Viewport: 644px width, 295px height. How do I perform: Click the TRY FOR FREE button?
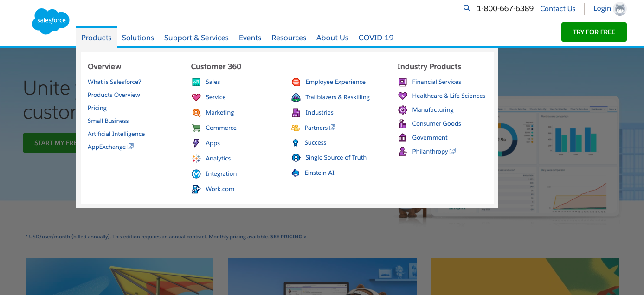(594, 32)
